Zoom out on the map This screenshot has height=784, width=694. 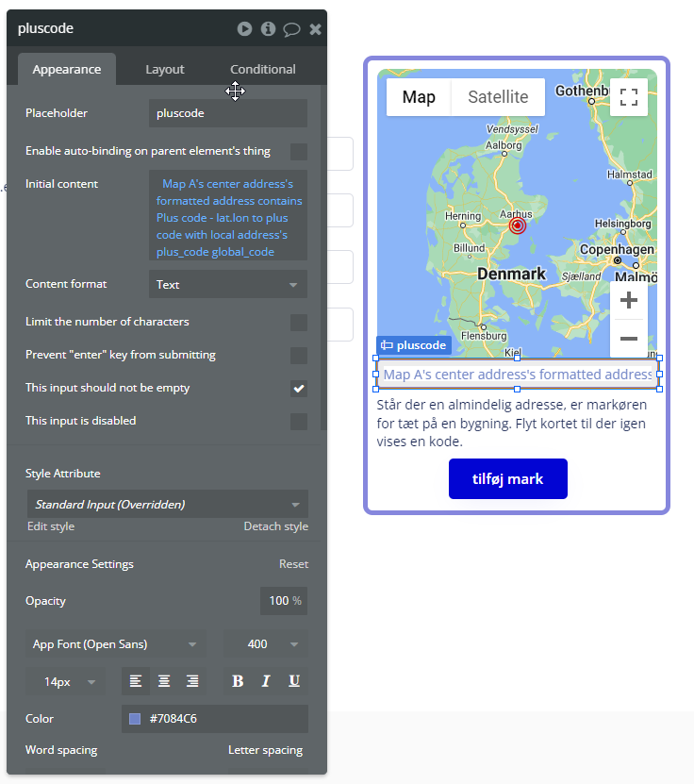tap(629, 339)
